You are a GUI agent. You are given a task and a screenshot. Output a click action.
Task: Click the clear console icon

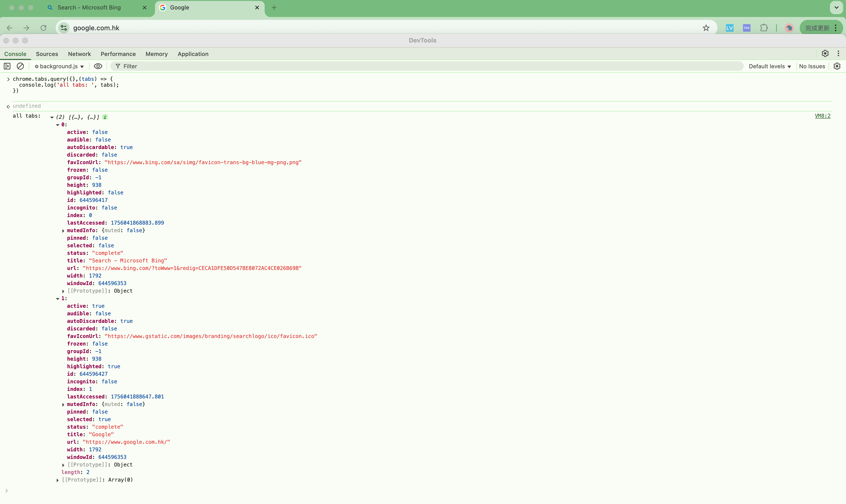coord(20,66)
